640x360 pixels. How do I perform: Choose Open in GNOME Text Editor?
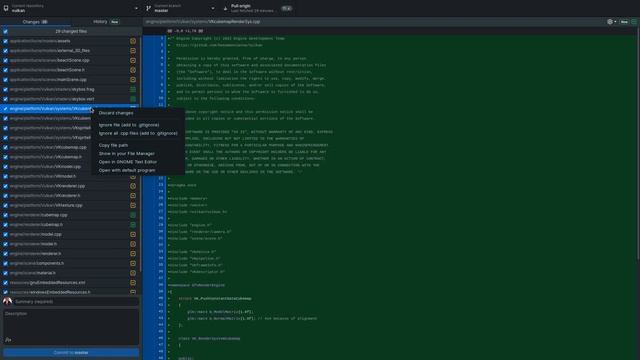pyautogui.click(x=128, y=162)
